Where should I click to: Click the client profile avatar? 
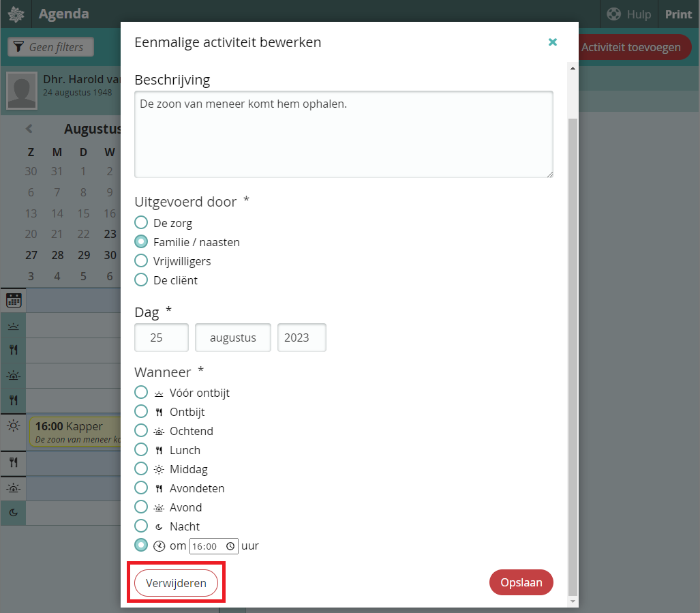click(22, 90)
